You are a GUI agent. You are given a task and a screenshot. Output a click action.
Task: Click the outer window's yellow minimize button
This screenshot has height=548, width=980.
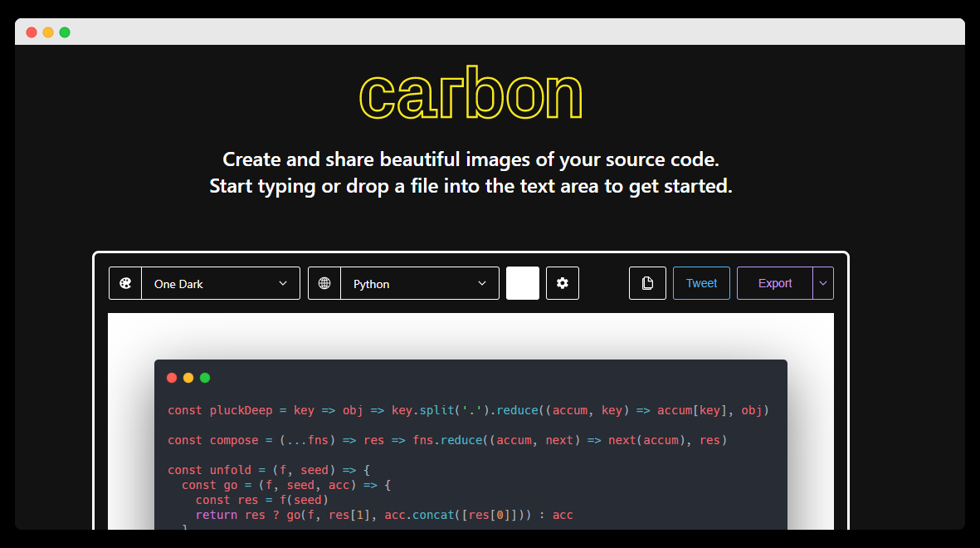point(48,32)
